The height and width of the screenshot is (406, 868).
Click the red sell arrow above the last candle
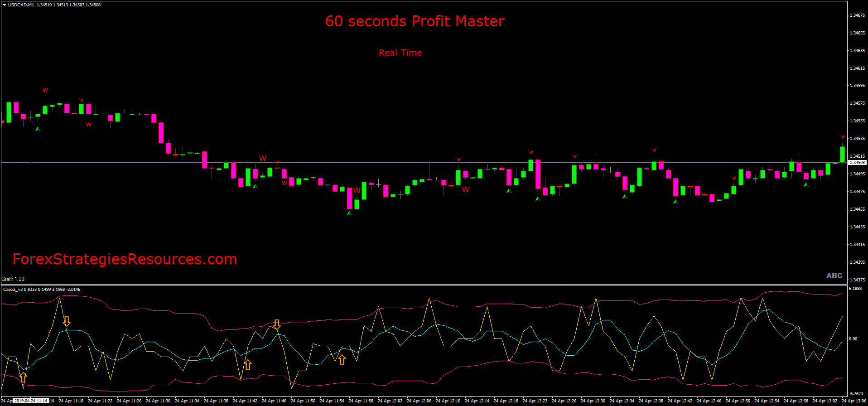(842, 137)
